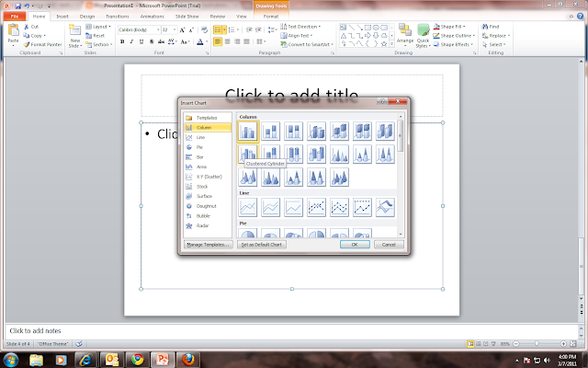Click the Clear Formatting icon
588x368 pixels.
[x=204, y=29]
